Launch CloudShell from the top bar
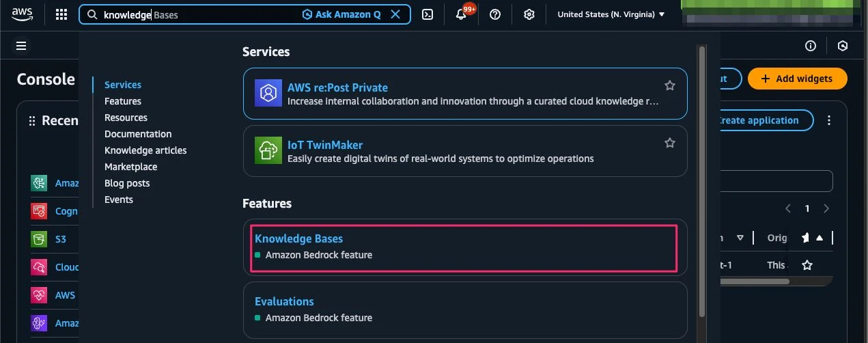This screenshot has width=868, height=343. point(428,14)
